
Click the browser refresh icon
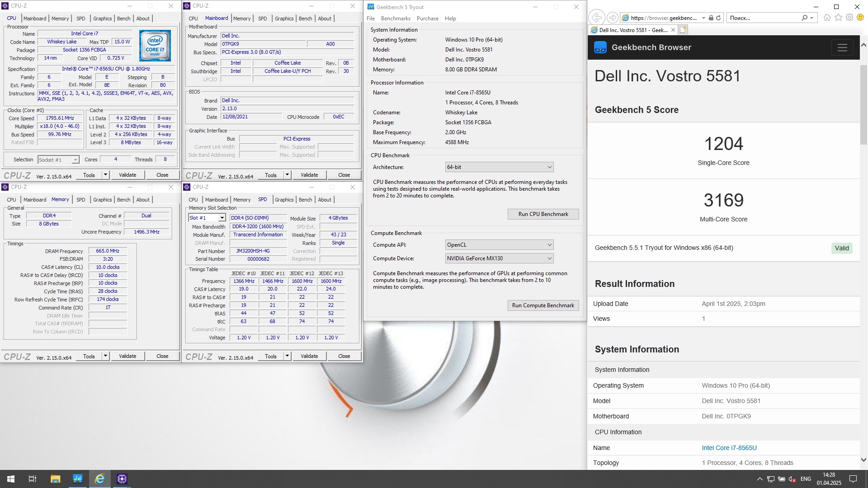tap(718, 18)
